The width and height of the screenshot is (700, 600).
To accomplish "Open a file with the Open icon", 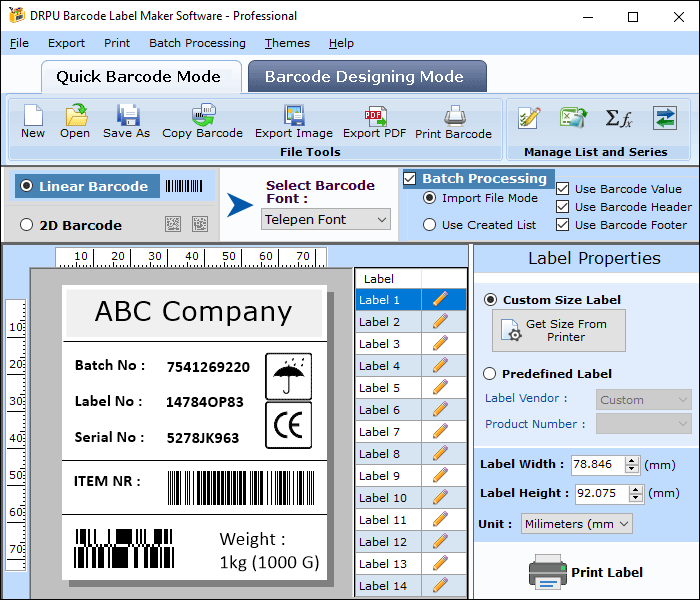I will click(75, 116).
